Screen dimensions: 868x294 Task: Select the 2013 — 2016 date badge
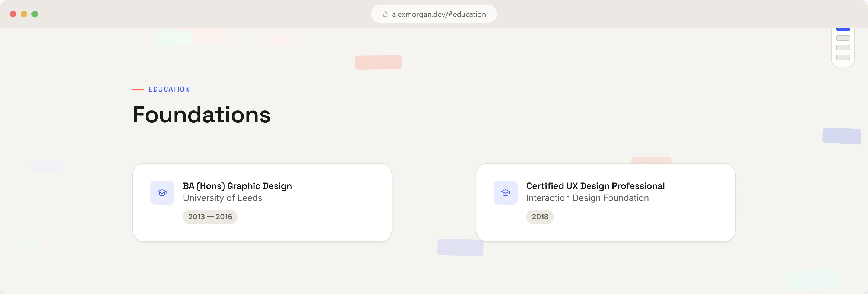(210, 217)
